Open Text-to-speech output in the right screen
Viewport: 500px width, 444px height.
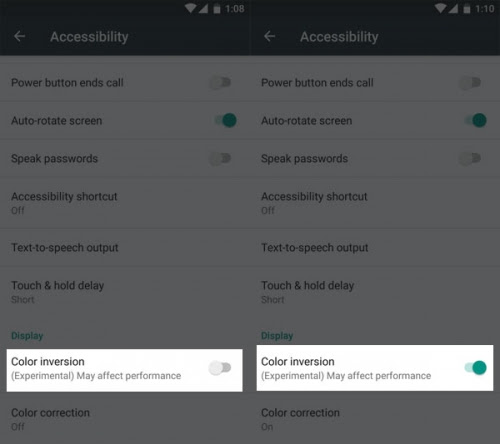coord(375,248)
